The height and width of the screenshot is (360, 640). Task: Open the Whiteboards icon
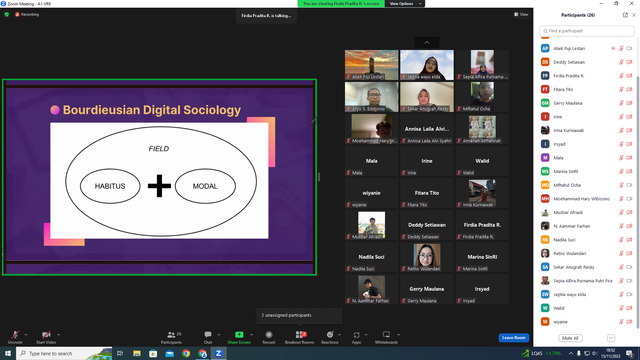[386, 335]
